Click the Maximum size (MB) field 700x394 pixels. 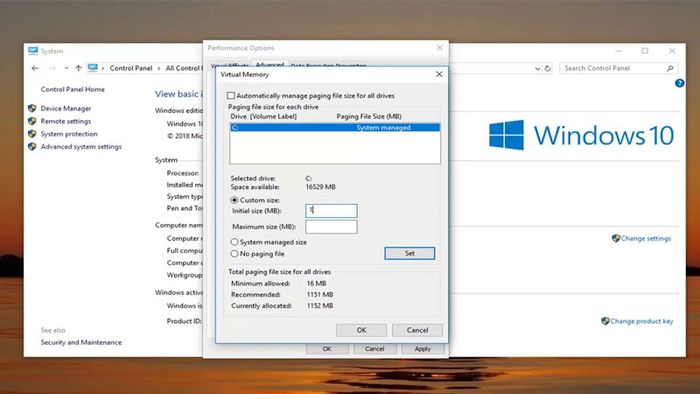tap(331, 227)
